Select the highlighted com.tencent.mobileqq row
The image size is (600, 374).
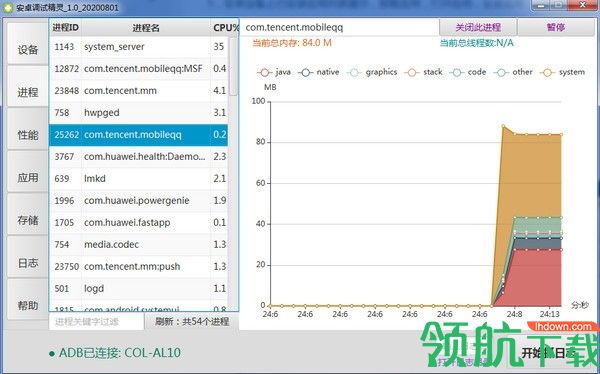tap(139, 135)
